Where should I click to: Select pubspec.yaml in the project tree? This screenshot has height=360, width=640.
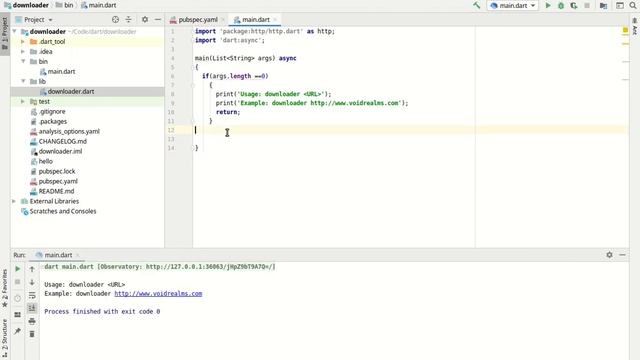(x=54, y=181)
